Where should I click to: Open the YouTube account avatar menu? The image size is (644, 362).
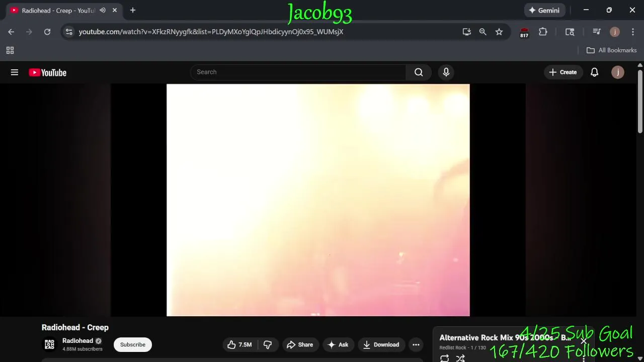[x=618, y=72]
